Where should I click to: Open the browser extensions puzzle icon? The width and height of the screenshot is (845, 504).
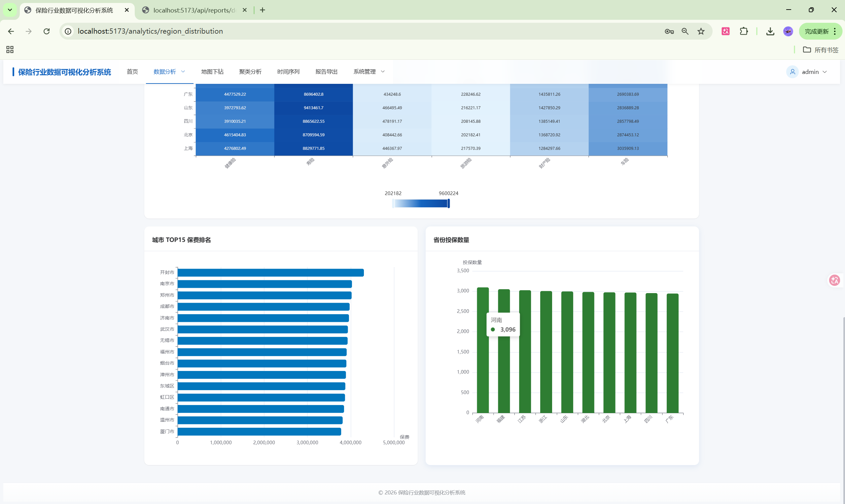click(x=744, y=31)
